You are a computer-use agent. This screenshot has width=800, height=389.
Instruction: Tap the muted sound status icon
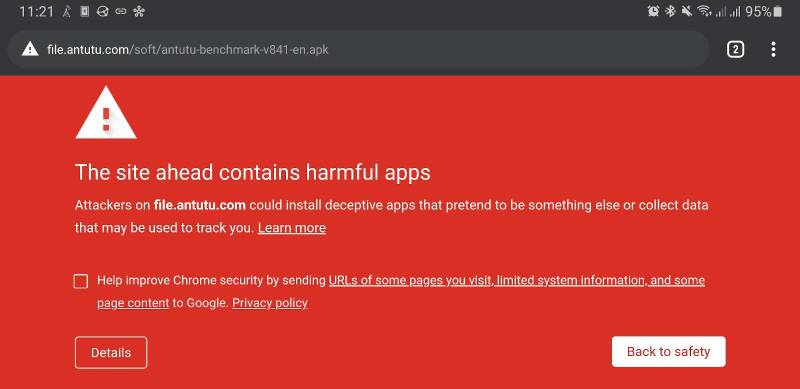click(686, 11)
